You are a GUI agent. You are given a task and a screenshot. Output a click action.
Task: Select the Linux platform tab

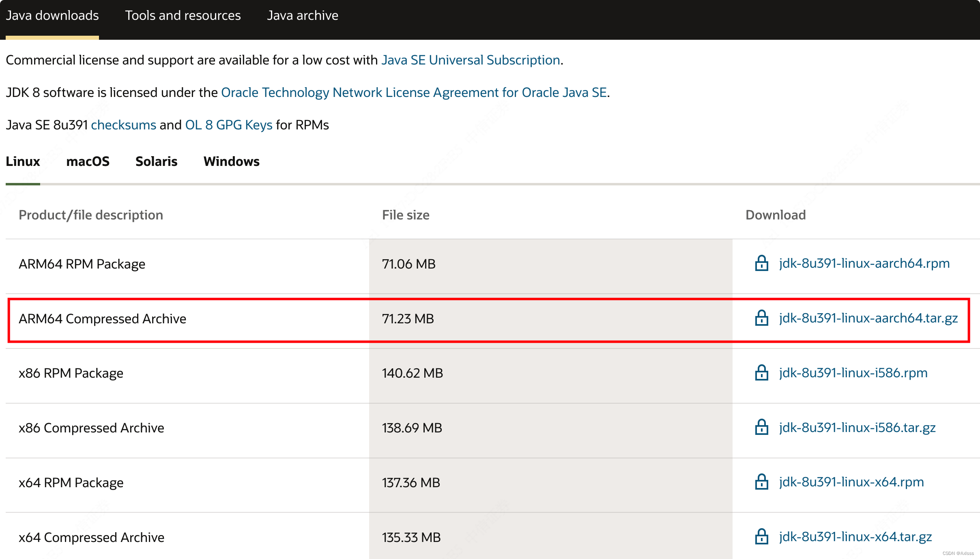[23, 161]
